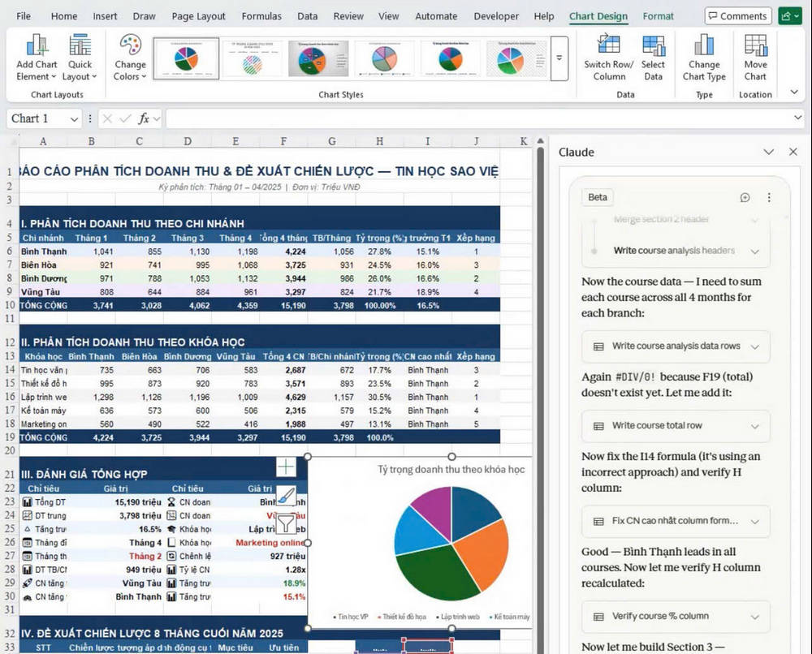Close the Claude side panel

793,152
